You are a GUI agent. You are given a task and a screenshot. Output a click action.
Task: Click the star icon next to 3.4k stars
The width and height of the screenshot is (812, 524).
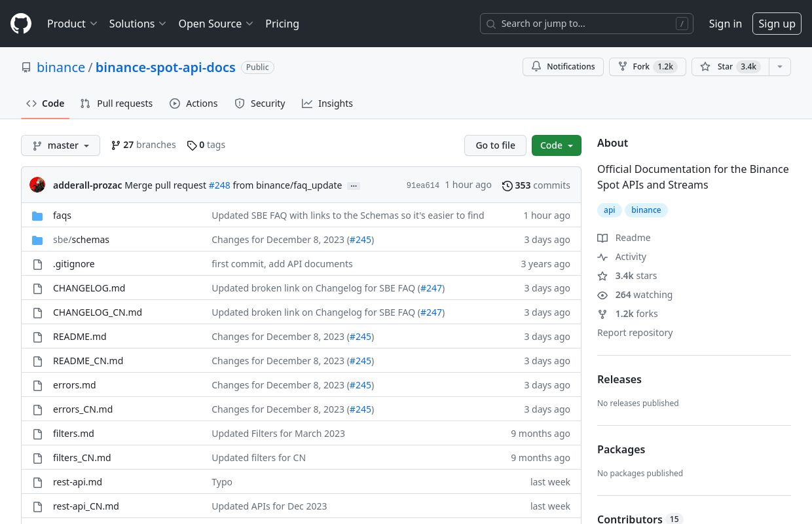(x=602, y=276)
